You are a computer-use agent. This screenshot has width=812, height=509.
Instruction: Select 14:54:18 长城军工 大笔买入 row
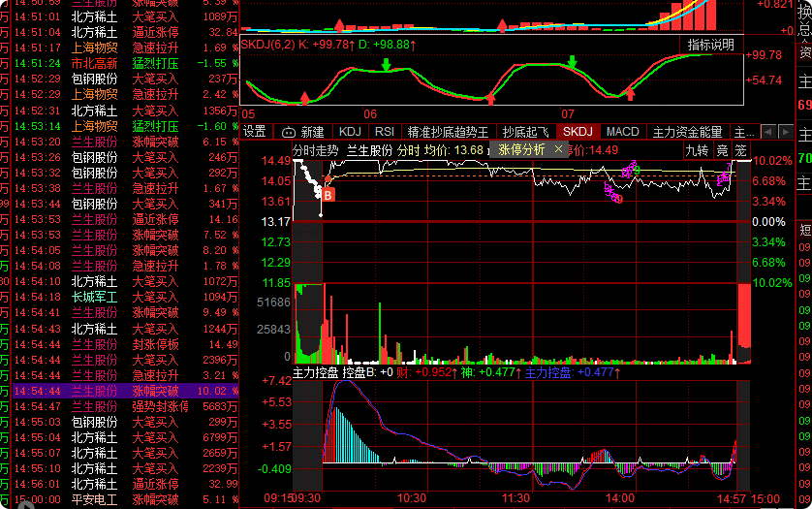[126, 297]
